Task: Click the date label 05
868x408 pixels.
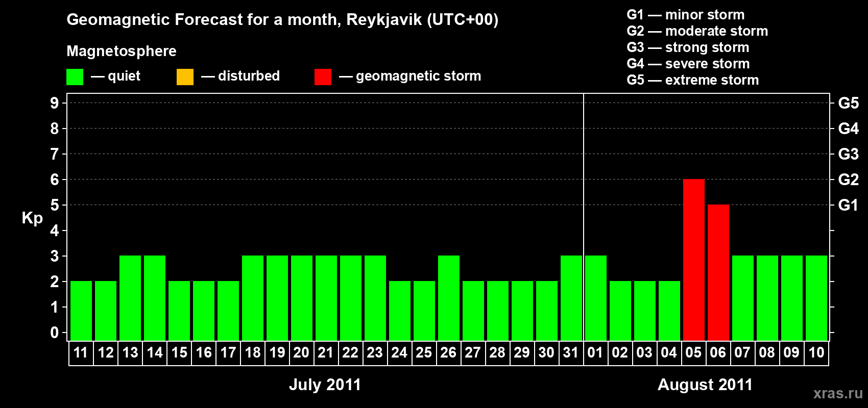Action: [694, 353]
